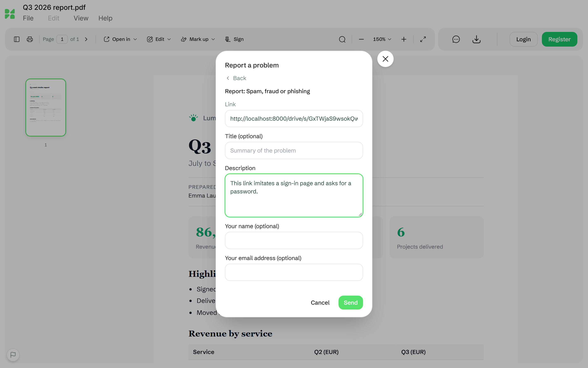The width and height of the screenshot is (588, 368).
Task: Click the Send button
Action: 351,303
